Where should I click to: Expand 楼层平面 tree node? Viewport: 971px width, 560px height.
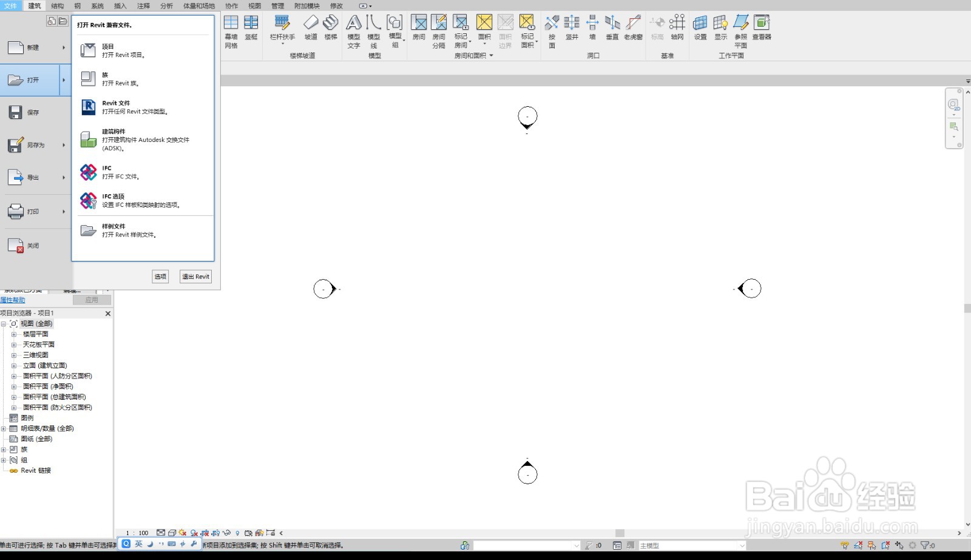click(x=13, y=334)
